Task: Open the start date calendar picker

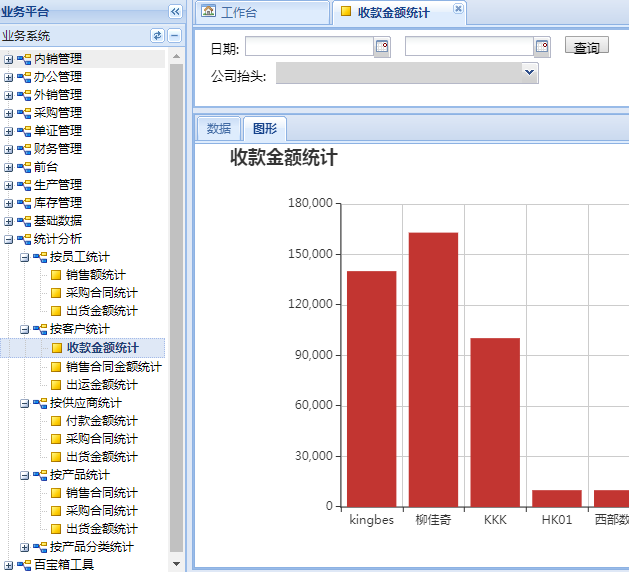Action: click(x=381, y=47)
